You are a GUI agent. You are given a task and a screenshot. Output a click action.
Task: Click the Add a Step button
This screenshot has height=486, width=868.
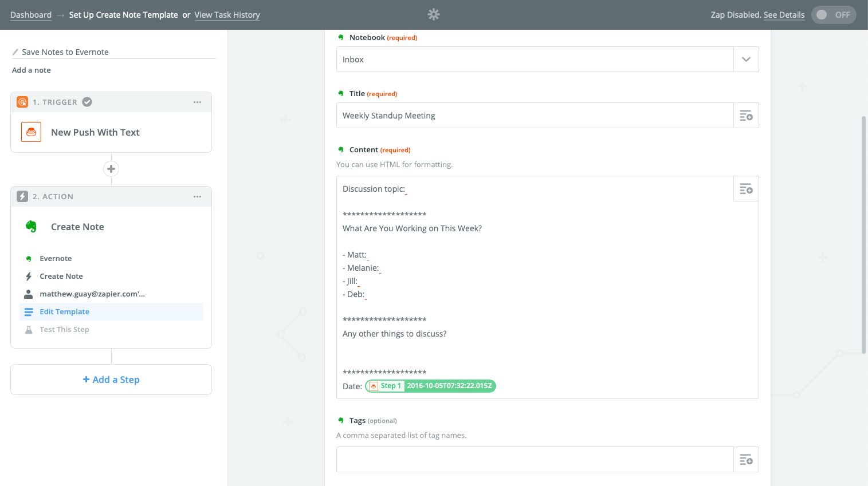click(111, 380)
